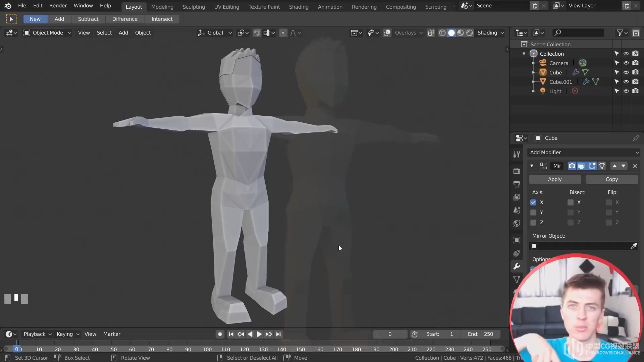
Task: Click the Blender logo icon
Action: coord(8,6)
